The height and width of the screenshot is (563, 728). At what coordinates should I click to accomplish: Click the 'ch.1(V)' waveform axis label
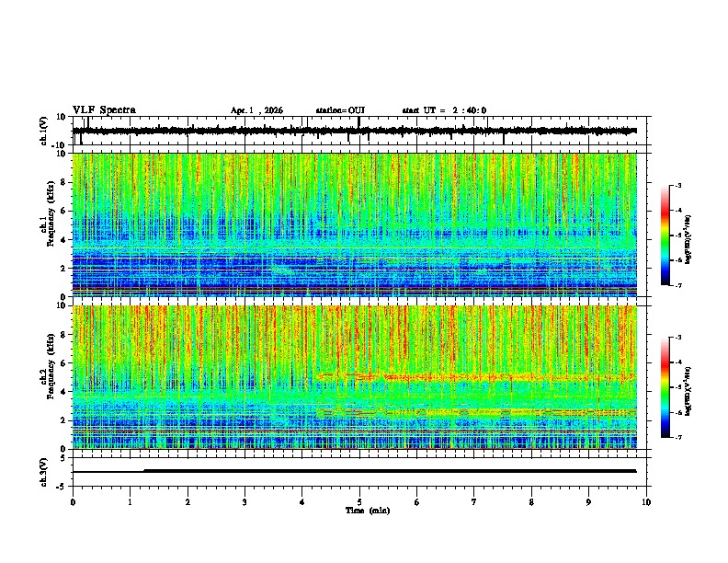pyautogui.click(x=44, y=131)
